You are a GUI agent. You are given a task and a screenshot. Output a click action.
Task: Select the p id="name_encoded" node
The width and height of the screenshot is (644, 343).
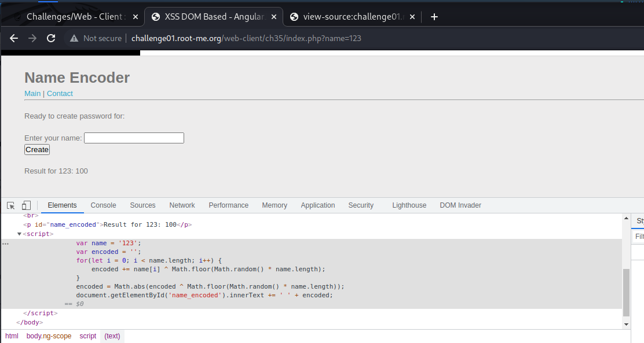(108, 225)
